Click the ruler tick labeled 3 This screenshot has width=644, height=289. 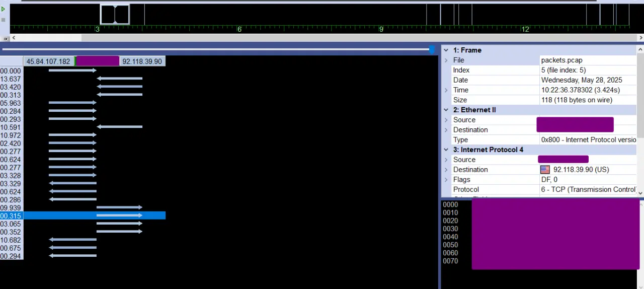[x=98, y=29]
